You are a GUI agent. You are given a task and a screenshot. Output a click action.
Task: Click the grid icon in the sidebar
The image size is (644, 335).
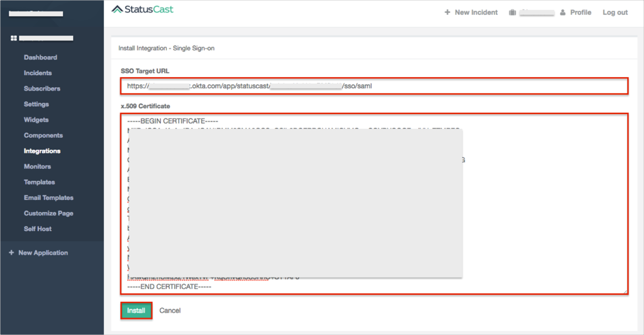coord(14,38)
